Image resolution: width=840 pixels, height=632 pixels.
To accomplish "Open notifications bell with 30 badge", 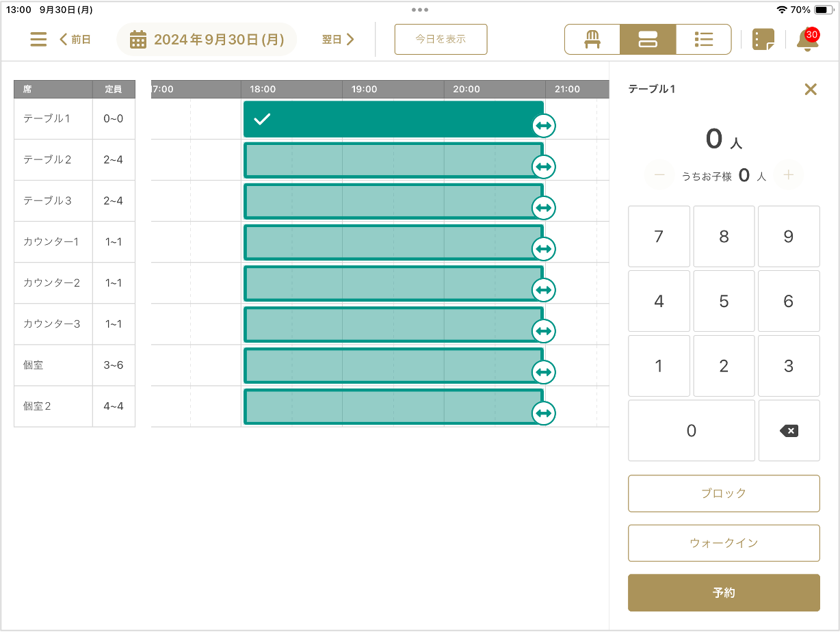I will 806,40.
